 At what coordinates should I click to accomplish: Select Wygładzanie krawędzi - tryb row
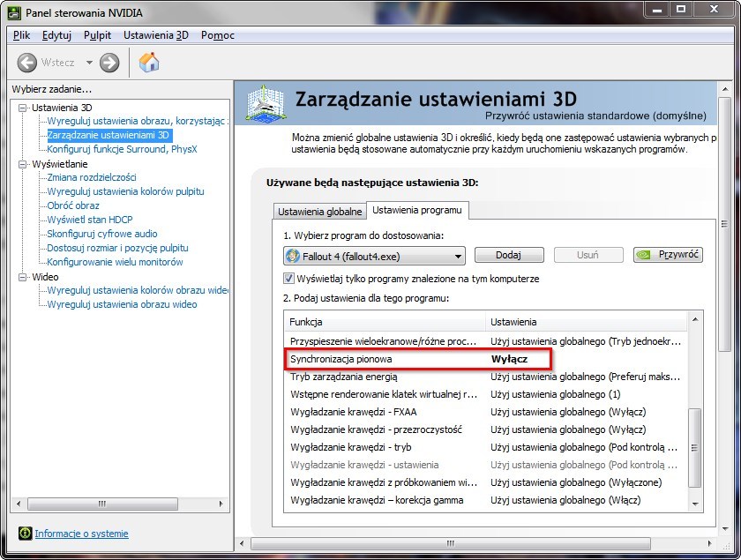tap(485, 447)
